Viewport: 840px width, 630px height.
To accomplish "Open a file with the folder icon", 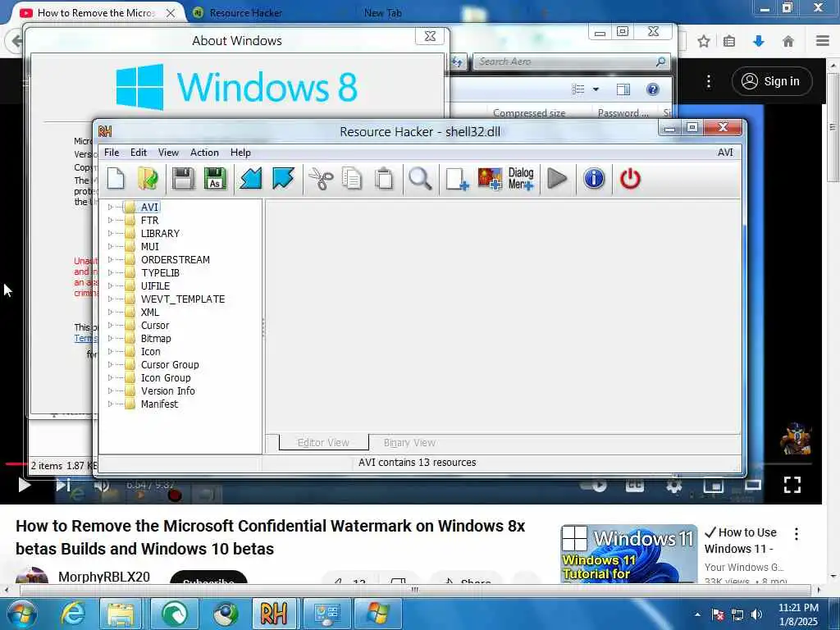I will click(x=148, y=178).
